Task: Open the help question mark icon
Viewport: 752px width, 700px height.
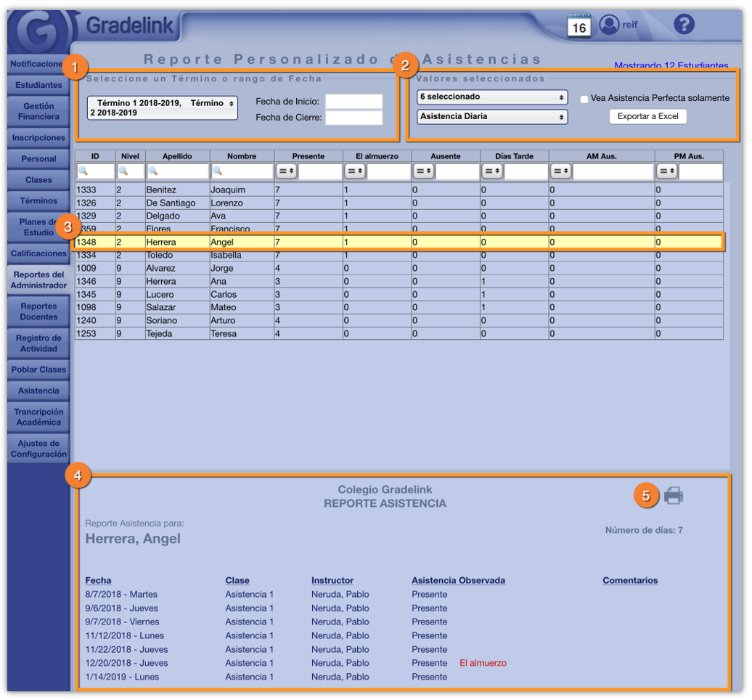Action: click(684, 24)
